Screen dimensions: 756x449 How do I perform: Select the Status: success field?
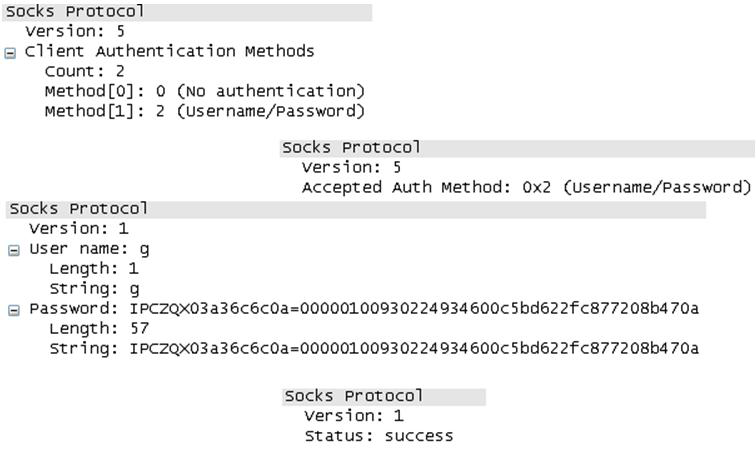tap(378, 436)
